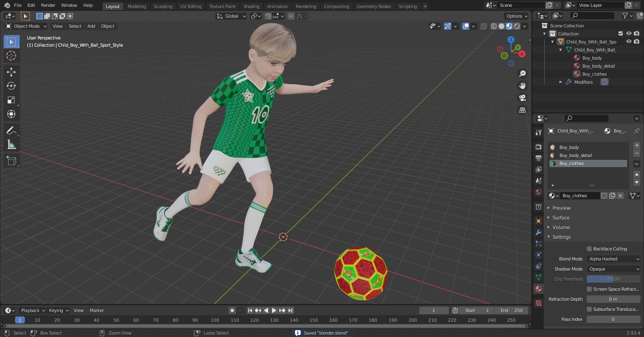Viewport: 644px width, 337px height.
Task: Select the Annotate tool
Action: (x=11, y=130)
